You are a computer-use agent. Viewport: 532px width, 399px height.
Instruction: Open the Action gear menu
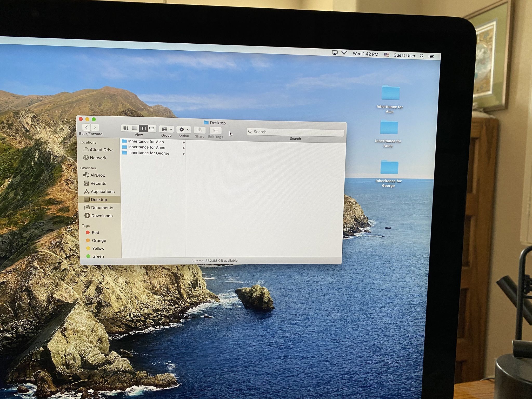[184, 129]
